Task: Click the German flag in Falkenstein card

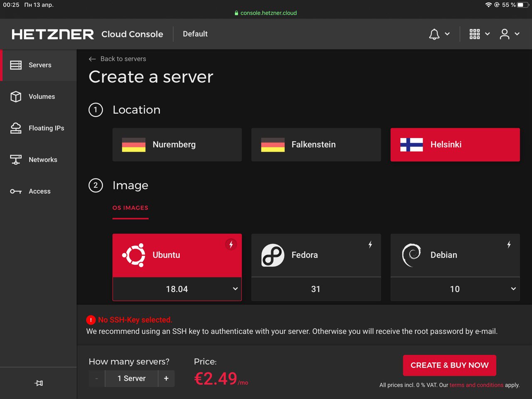Action: pyautogui.click(x=273, y=145)
